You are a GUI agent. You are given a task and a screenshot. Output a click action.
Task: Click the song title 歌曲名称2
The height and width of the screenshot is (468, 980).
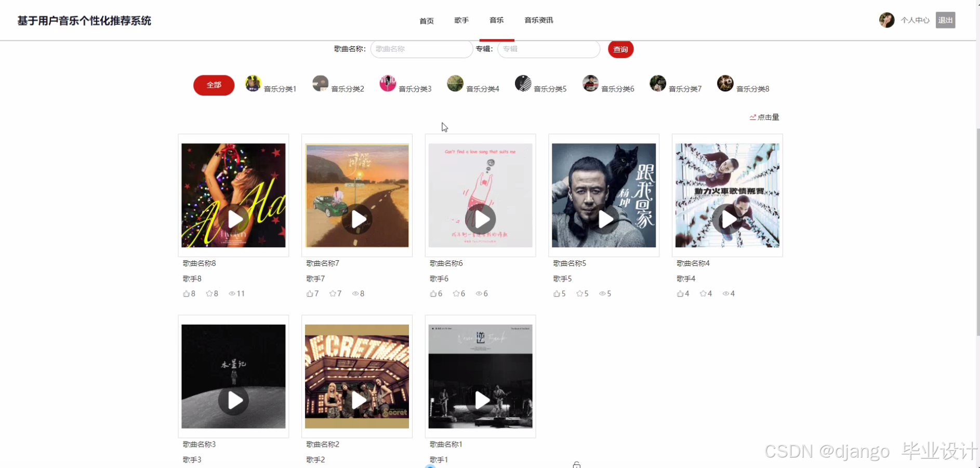click(x=323, y=445)
